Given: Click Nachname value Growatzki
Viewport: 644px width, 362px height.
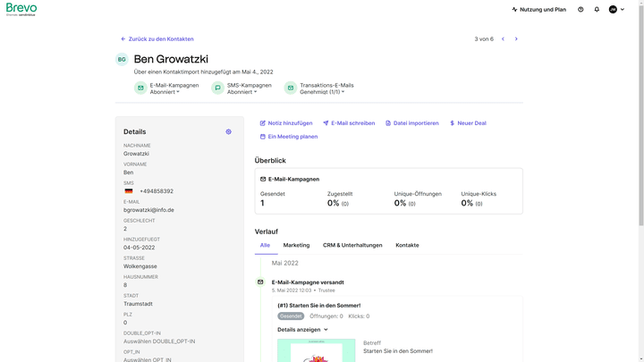Looking at the screenshot, I should 136,154.
